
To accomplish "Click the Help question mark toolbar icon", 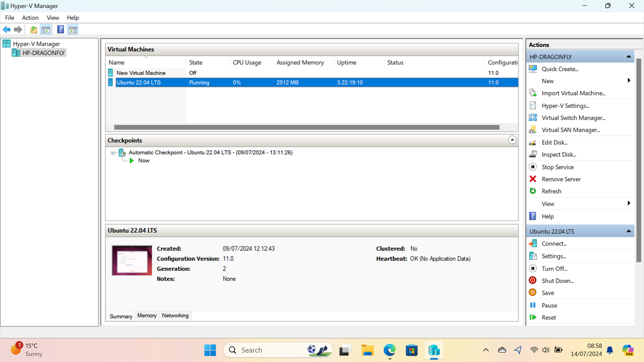I will (60, 29).
